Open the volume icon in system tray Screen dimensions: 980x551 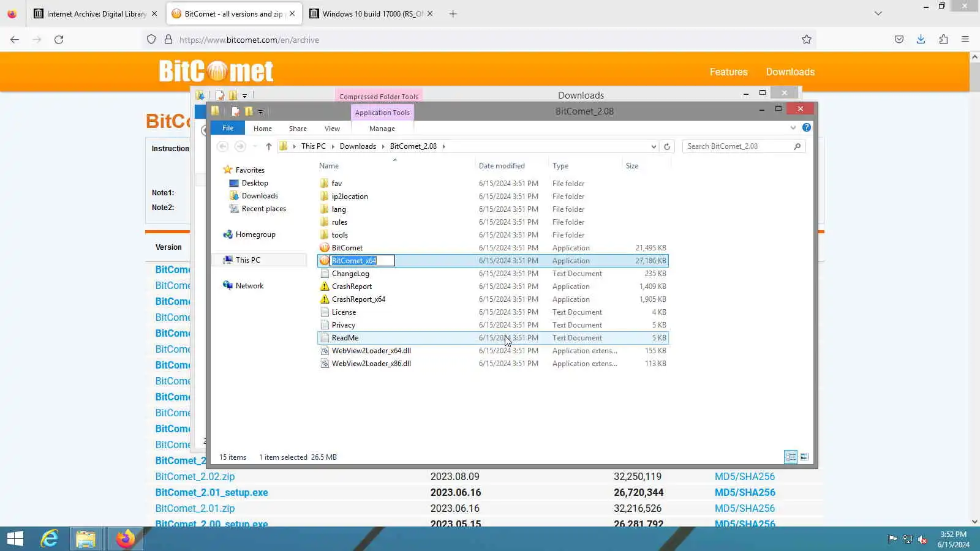click(x=922, y=539)
